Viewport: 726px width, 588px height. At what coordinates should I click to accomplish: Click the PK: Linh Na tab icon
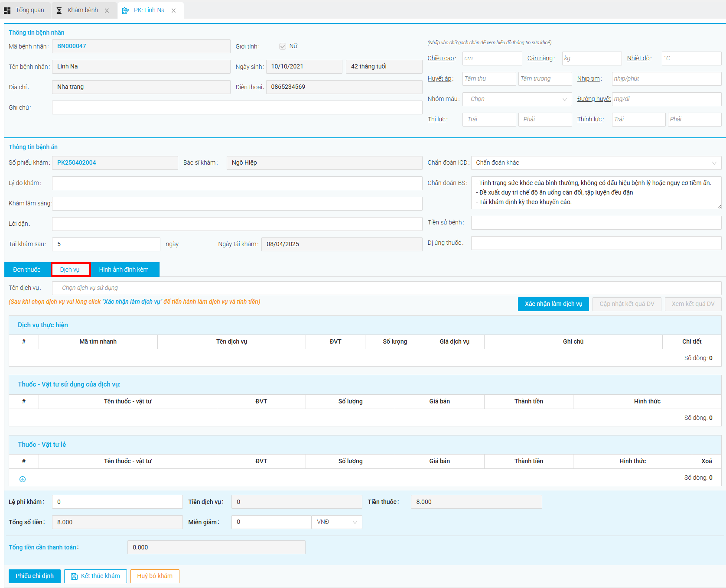[x=125, y=10]
